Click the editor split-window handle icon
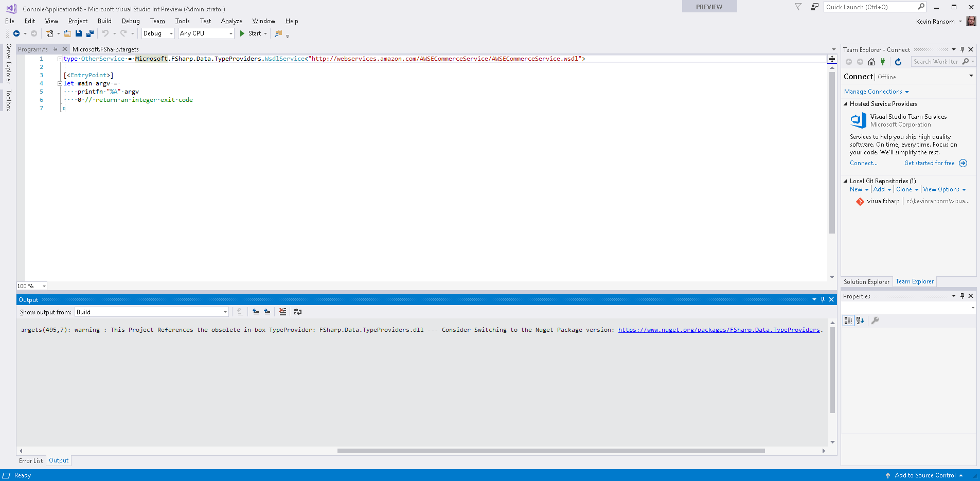Viewport: 980px width, 481px height. click(832, 59)
